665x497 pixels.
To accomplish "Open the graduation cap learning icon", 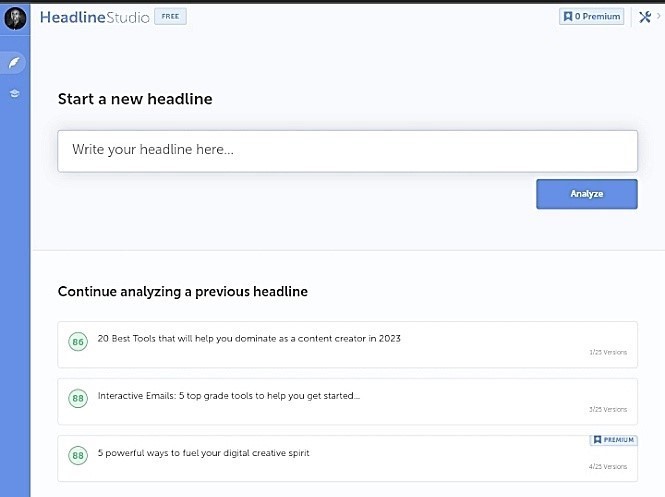I will tap(14, 93).
